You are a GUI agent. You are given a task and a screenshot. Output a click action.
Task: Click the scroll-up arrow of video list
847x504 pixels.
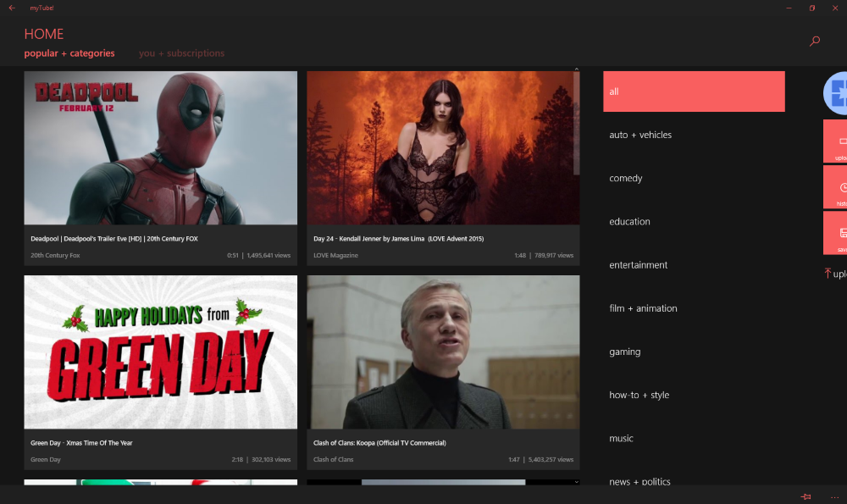pyautogui.click(x=576, y=69)
